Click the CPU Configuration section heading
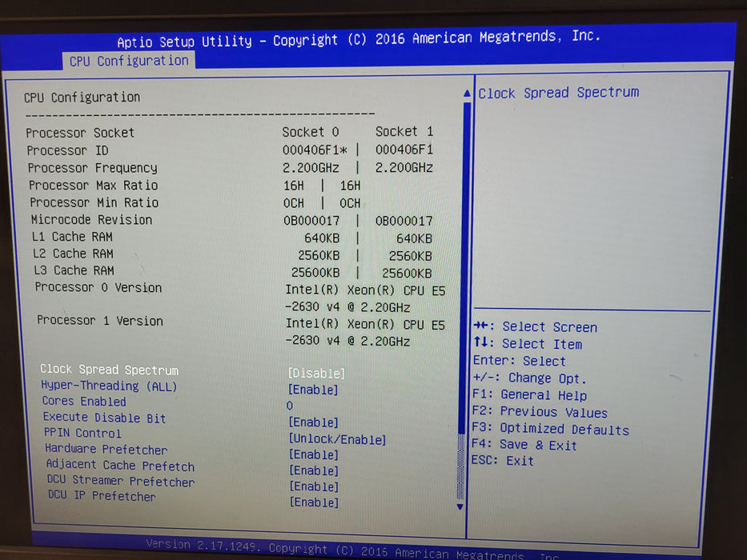This screenshot has height=560, width=747. pos(82,98)
